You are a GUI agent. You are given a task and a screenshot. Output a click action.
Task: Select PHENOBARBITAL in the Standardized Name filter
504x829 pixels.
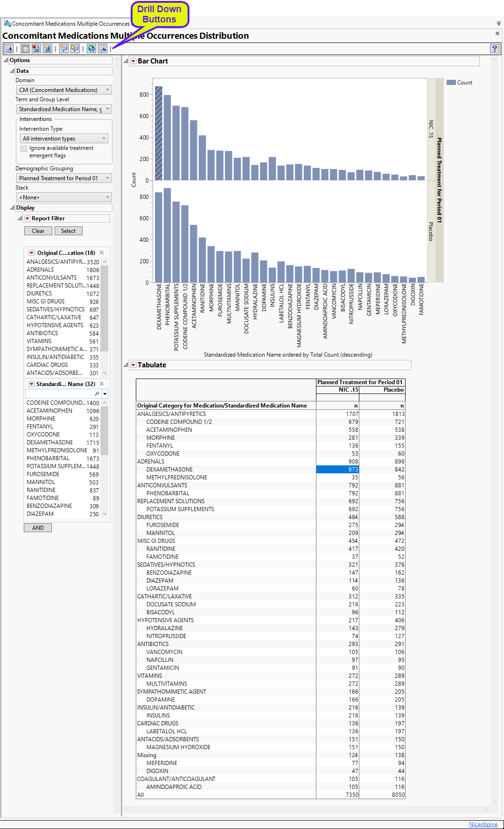click(63, 458)
